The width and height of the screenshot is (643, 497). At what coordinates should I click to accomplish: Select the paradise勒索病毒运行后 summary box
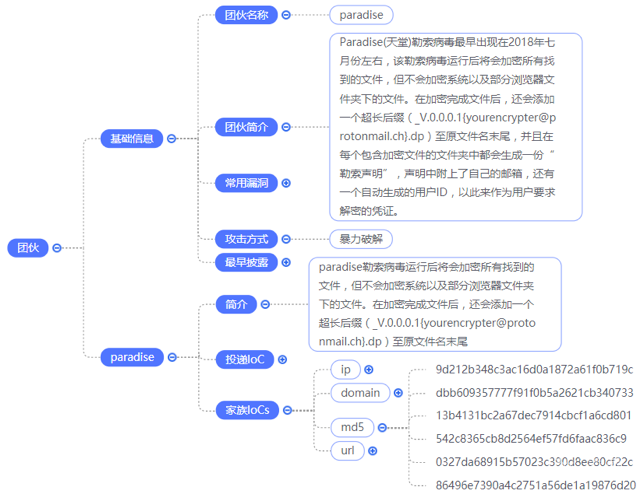(435, 304)
